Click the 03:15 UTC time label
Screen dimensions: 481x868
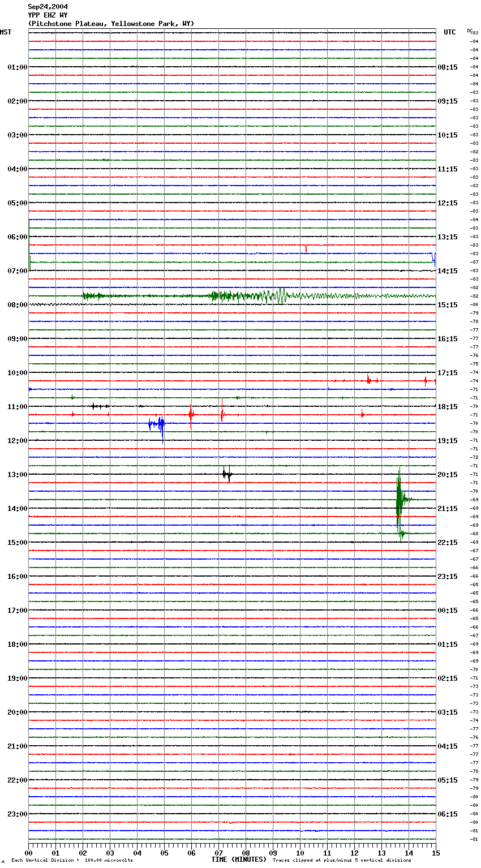pyautogui.click(x=448, y=712)
